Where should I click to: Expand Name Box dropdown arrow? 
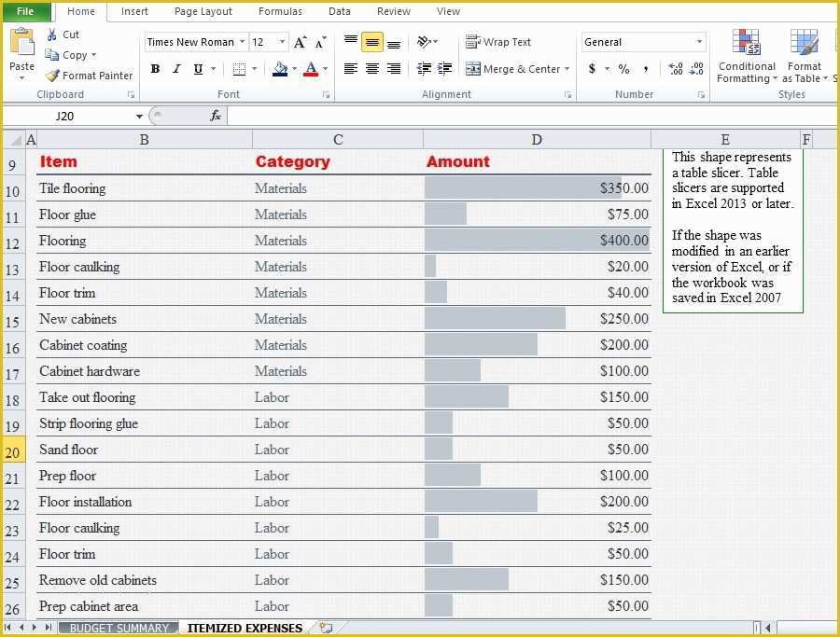point(139,117)
